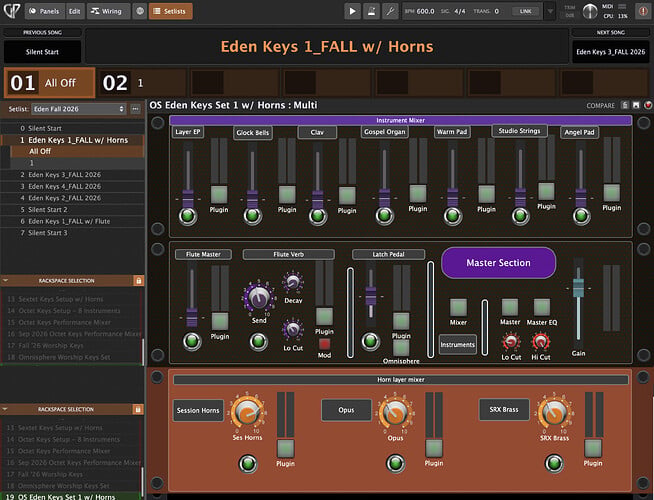Click the Layer EP Plugin square button
The width and height of the screenshot is (654, 500).
tap(219, 195)
